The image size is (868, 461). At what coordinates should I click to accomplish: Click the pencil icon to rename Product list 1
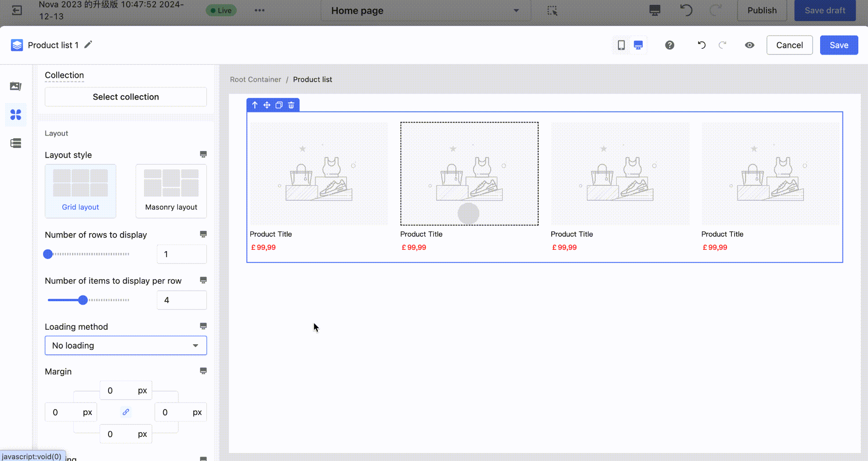[x=88, y=45]
